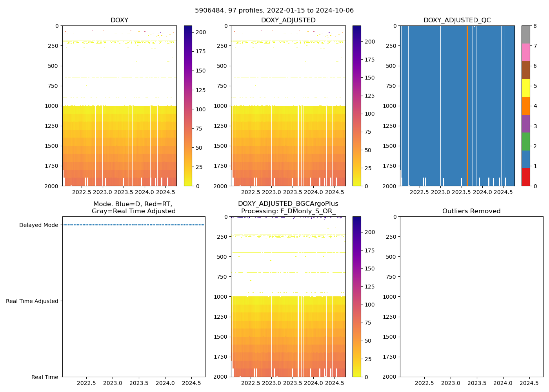
Task: Click the DOXY_ADJUSTED_QC plot title
Action: 457,20
